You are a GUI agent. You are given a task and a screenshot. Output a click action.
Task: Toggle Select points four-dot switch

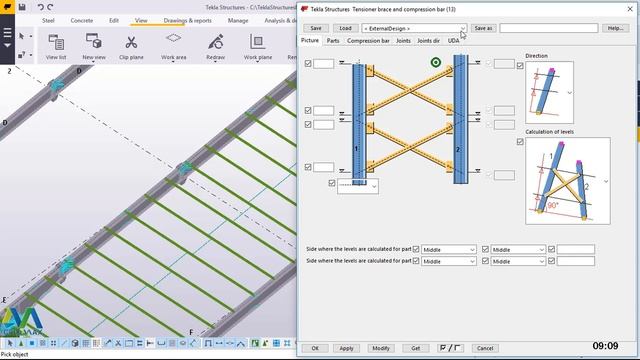click(x=53, y=343)
